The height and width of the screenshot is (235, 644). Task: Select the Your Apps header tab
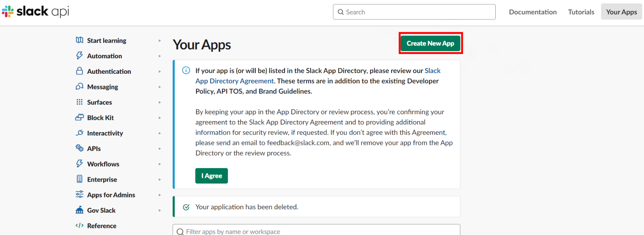tap(621, 12)
